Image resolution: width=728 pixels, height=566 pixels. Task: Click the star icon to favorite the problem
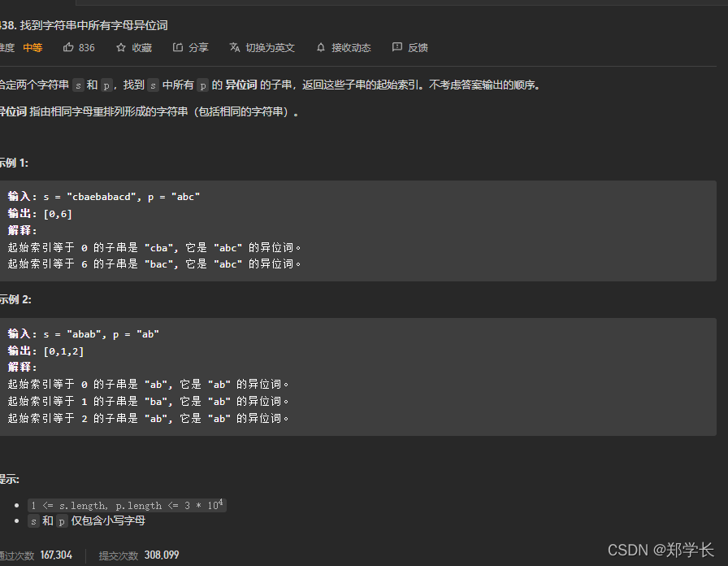coord(121,47)
